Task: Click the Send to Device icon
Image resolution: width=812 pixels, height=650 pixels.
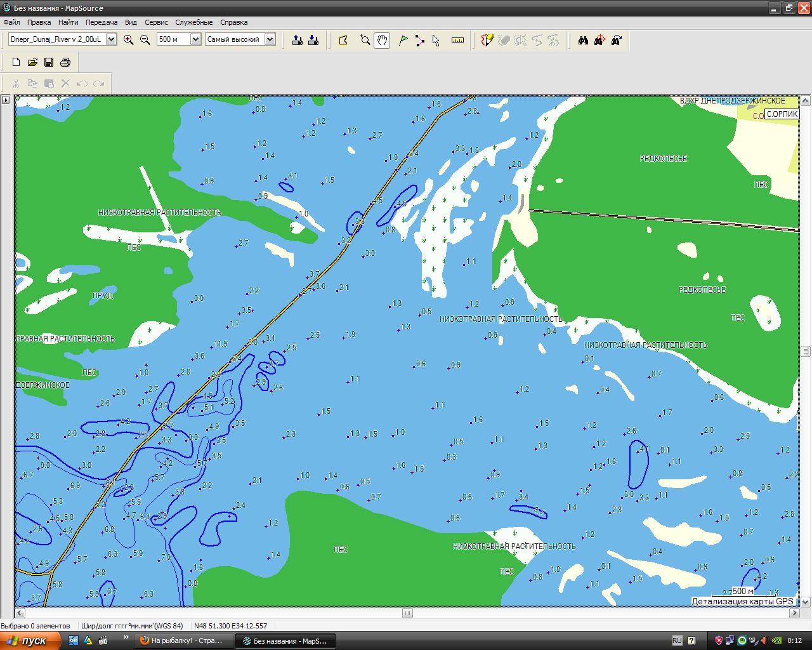Action: click(x=297, y=40)
